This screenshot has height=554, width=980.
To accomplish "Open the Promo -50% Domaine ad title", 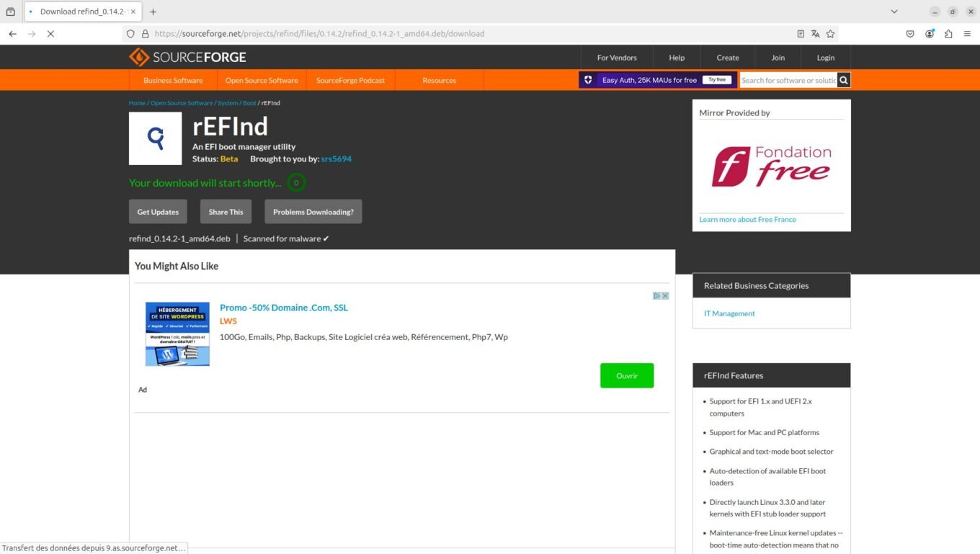I will point(284,308).
